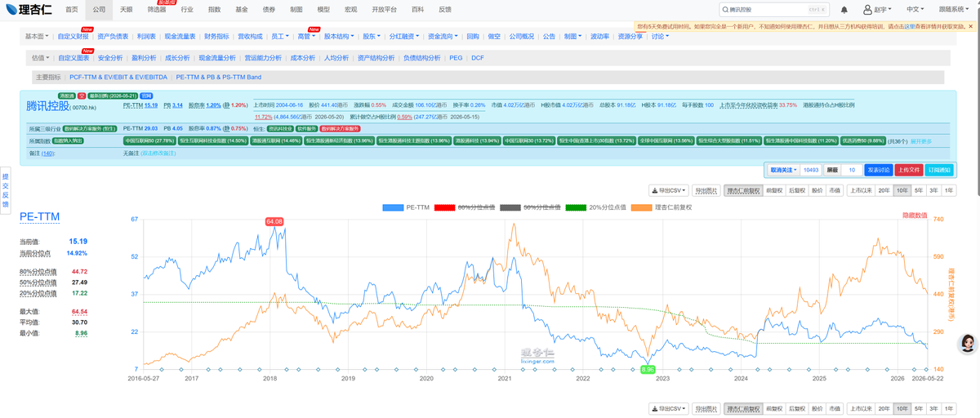Expand the 分红融资 dropdown

point(404,37)
